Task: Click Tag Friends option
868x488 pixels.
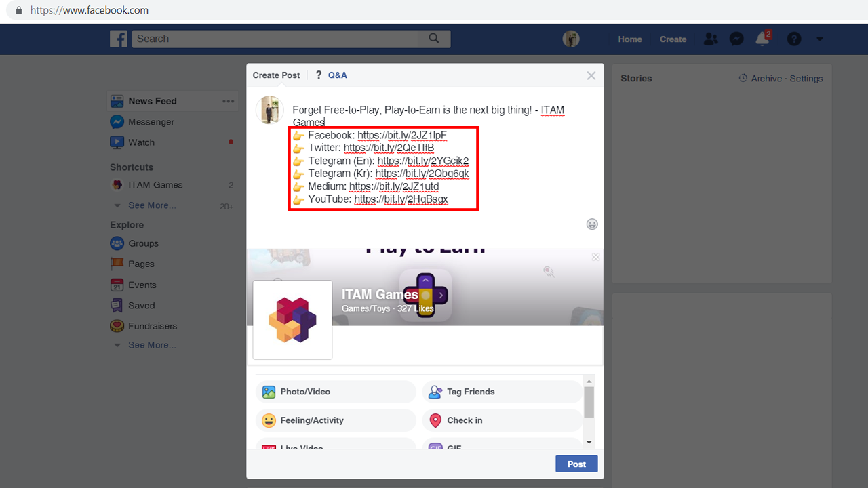Action: click(502, 392)
